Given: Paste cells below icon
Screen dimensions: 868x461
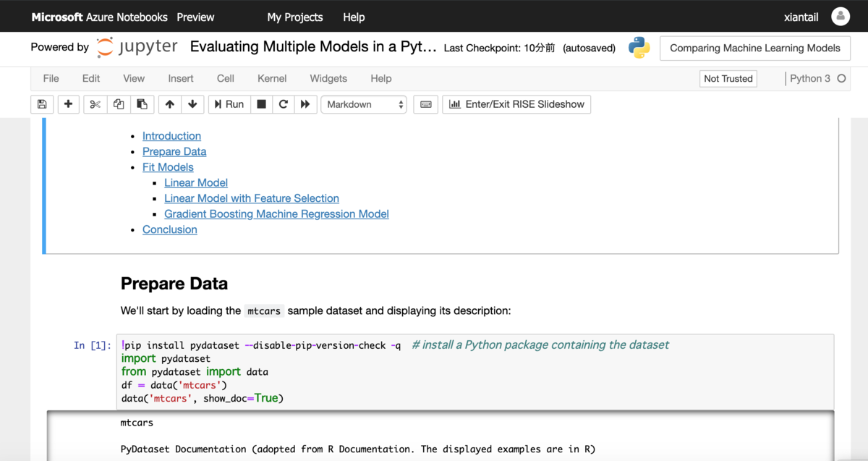Looking at the screenshot, I should pos(142,104).
